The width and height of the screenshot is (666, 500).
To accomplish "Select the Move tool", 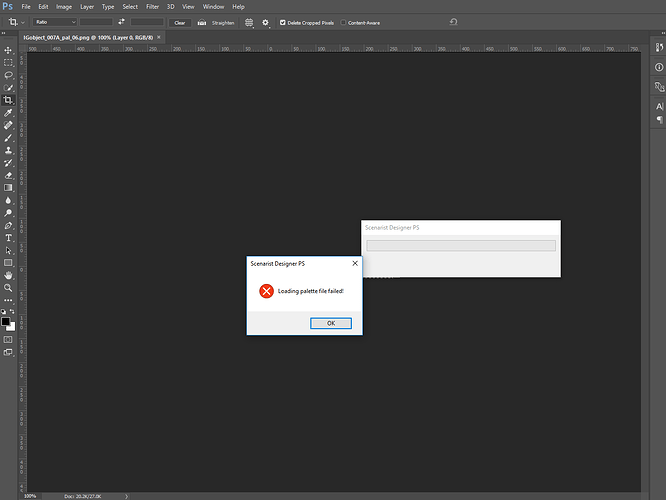I will (8, 50).
